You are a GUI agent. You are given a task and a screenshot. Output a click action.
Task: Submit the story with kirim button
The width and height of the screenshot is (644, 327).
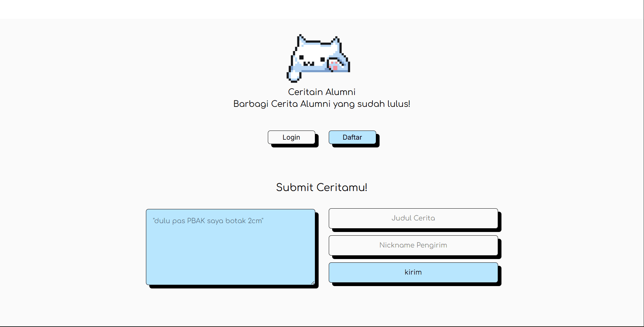(413, 272)
